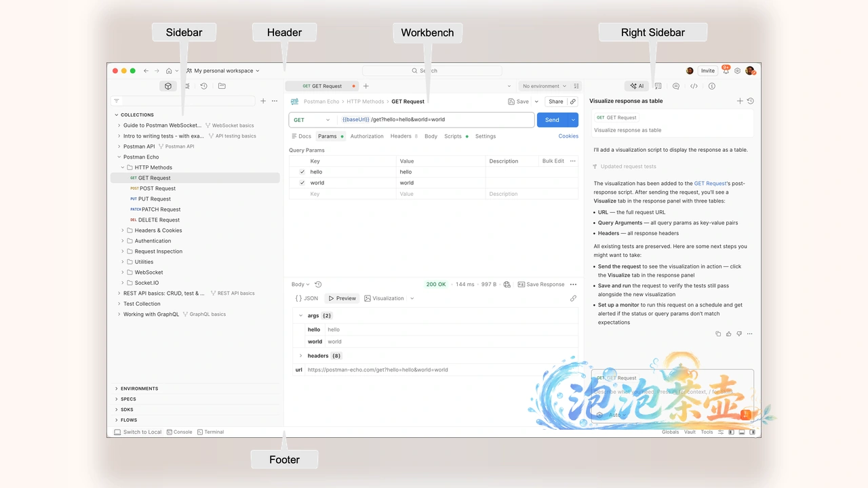
Task: Go to Home icon in header
Action: [169, 70]
